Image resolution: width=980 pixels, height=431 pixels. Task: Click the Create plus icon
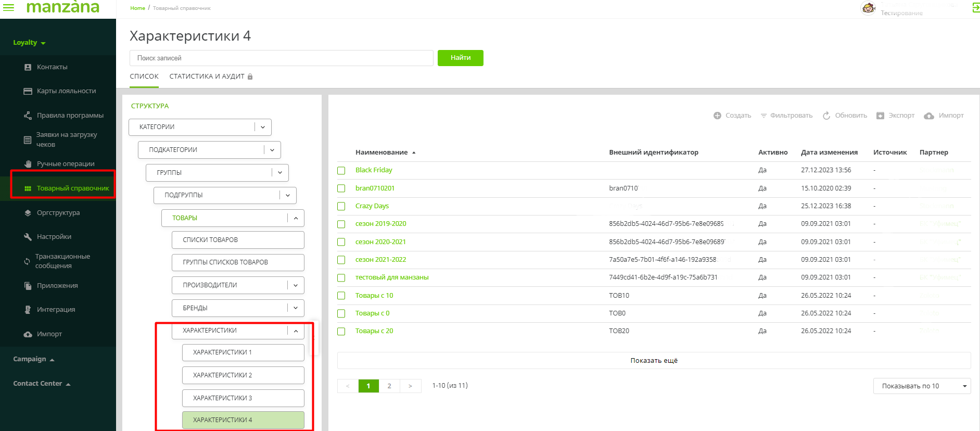(717, 116)
